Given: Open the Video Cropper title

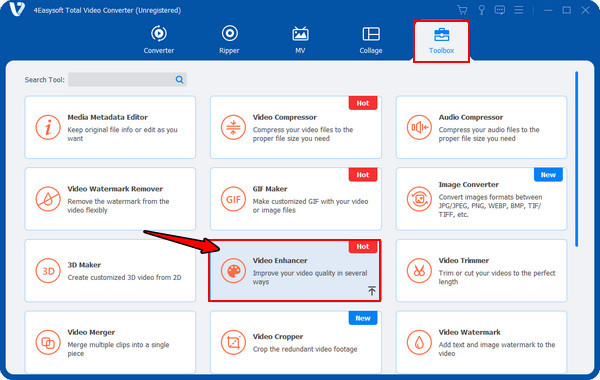Looking at the screenshot, I should tap(277, 336).
